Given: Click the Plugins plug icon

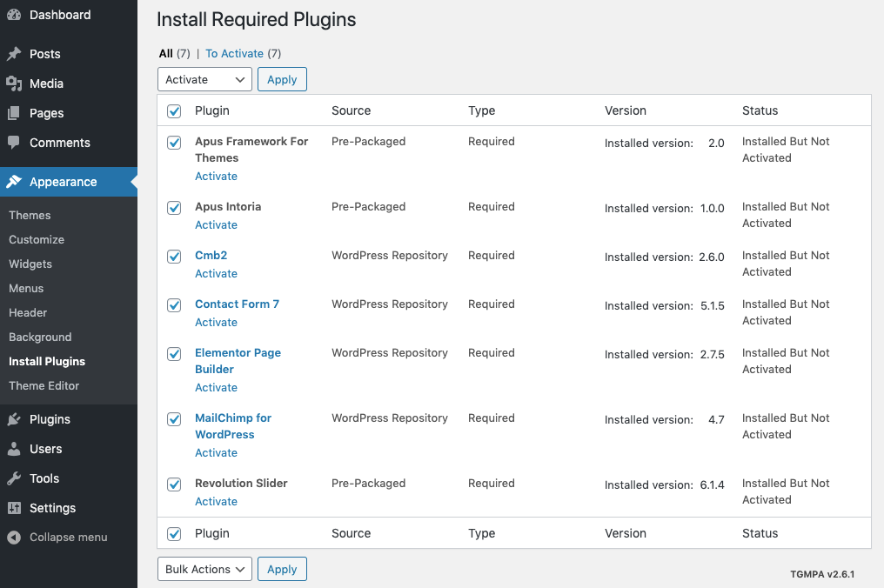Looking at the screenshot, I should (14, 419).
